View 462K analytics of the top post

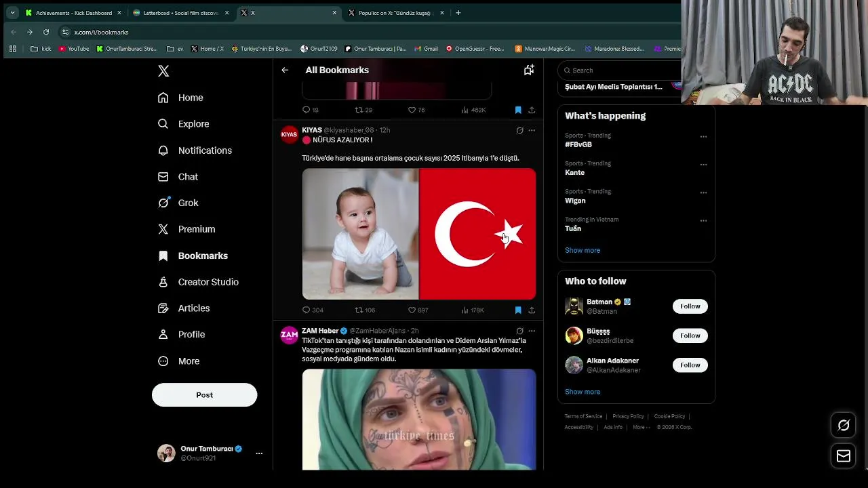[x=473, y=110]
